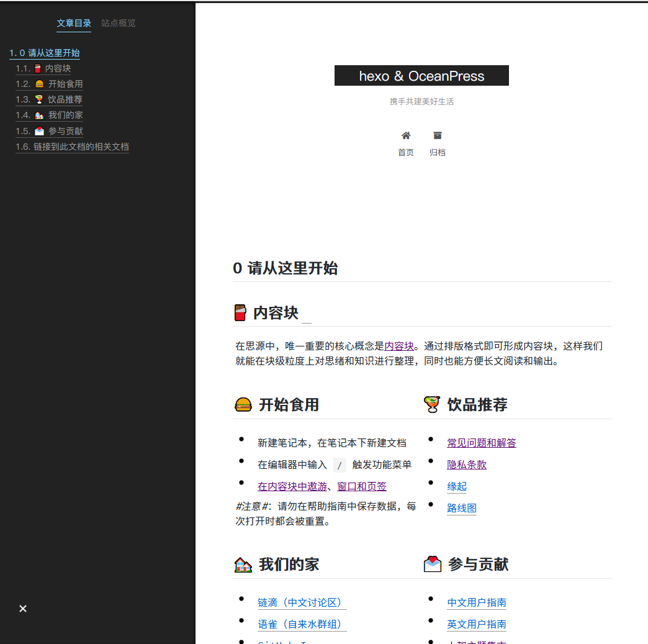Click the chocolate icon in sidebar item 1.1

[x=38, y=68]
